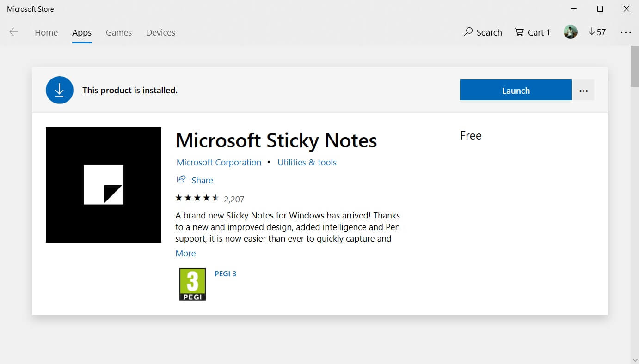The image size is (639, 364).
Task: Open the Home section
Action: (46, 32)
